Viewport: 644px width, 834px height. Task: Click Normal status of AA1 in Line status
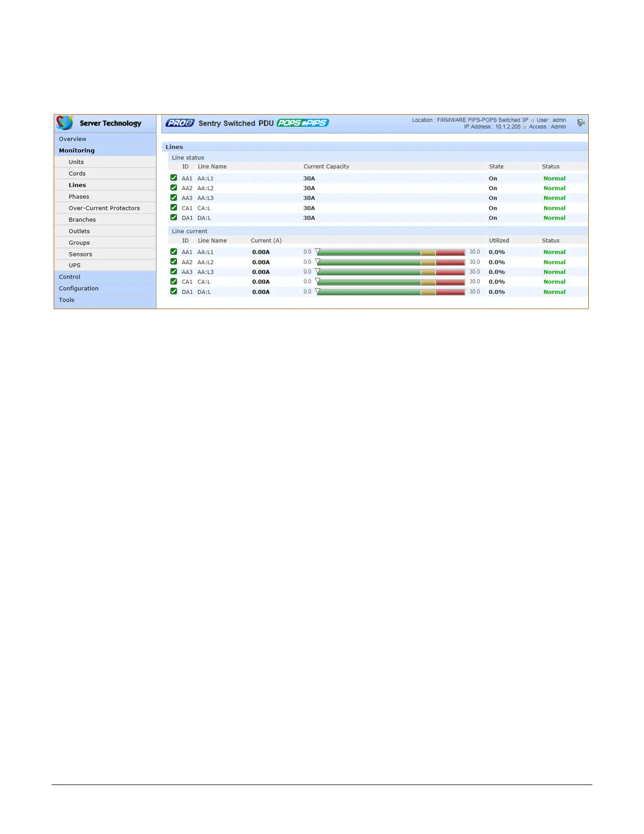(555, 178)
